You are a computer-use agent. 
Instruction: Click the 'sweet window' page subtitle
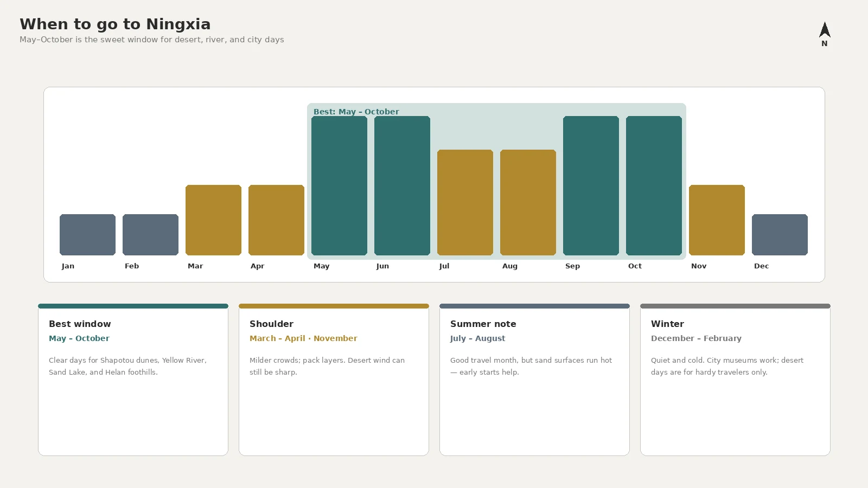tap(152, 40)
